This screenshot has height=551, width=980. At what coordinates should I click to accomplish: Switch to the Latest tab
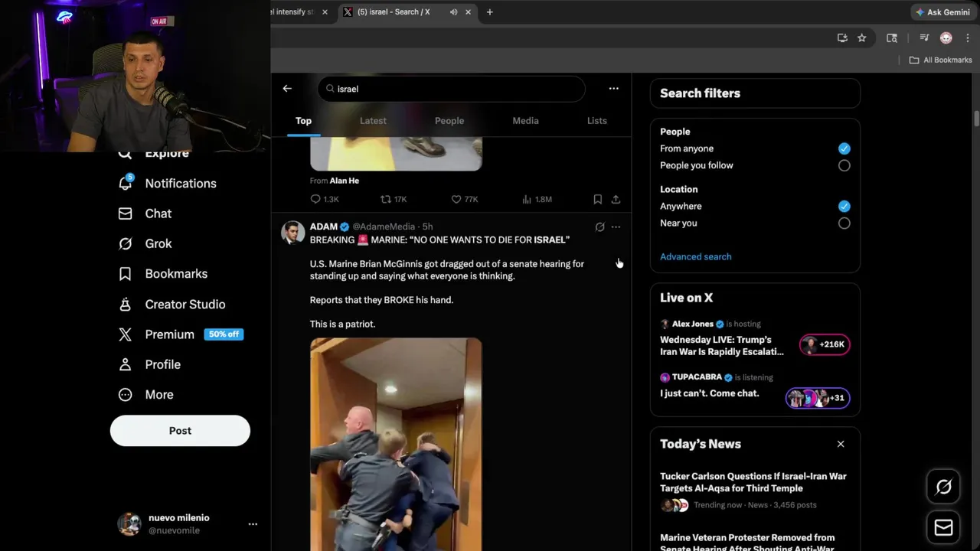tap(373, 121)
